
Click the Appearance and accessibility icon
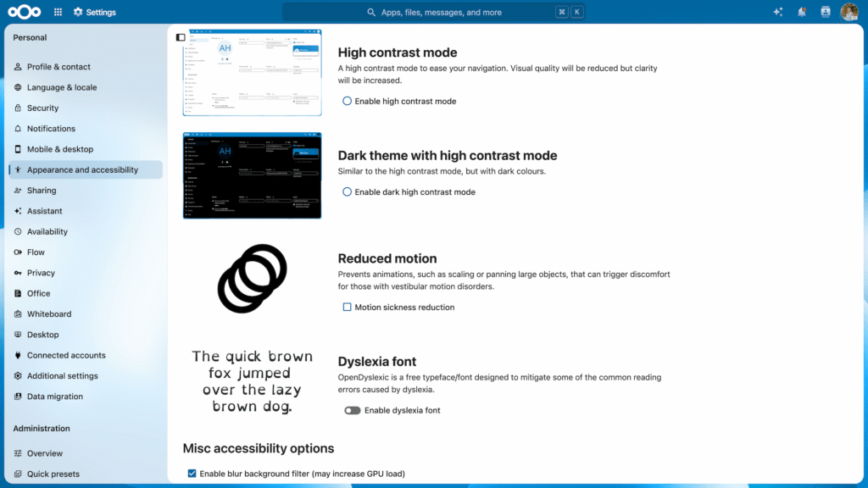click(18, 169)
